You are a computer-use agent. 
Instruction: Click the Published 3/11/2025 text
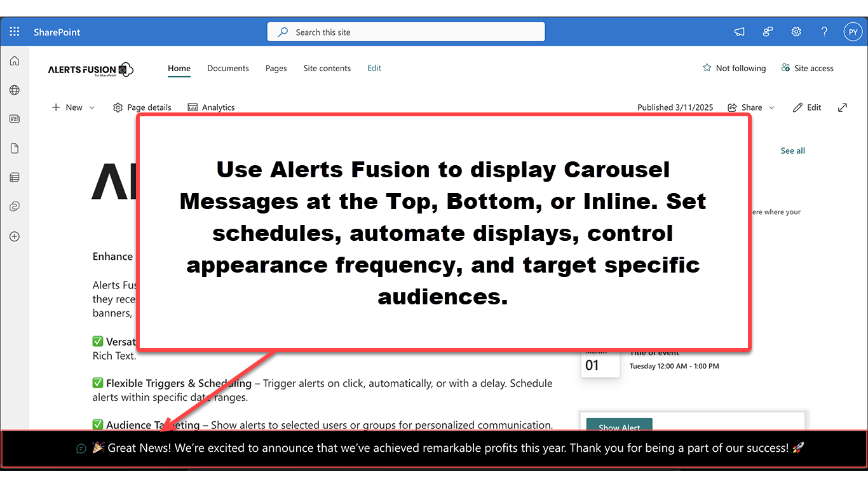(675, 107)
